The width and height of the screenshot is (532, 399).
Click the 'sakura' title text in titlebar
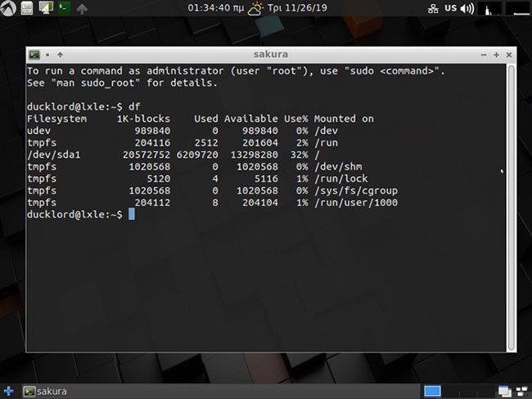point(271,54)
